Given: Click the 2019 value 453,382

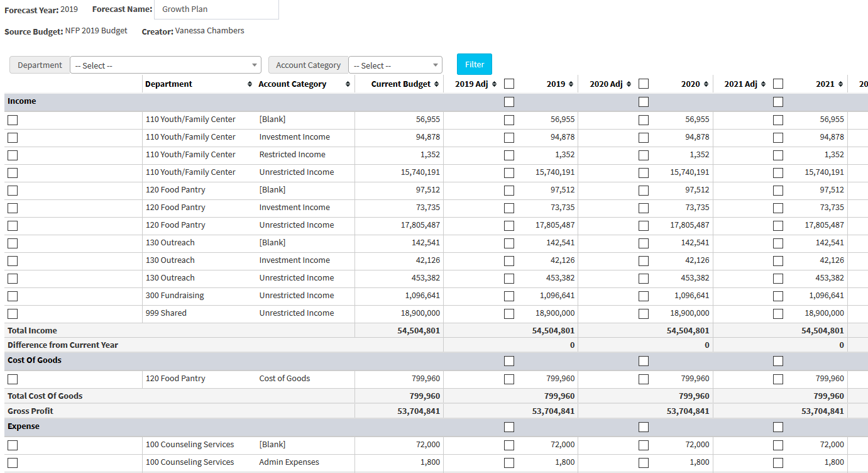Looking at the screenshot, I should (560, 278).
